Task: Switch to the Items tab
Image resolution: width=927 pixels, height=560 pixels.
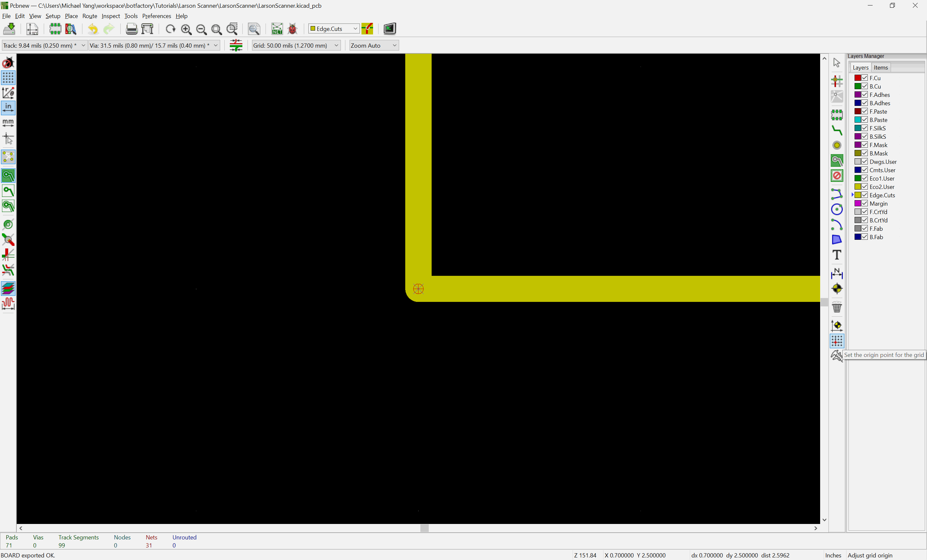Action: coord(881,67)
